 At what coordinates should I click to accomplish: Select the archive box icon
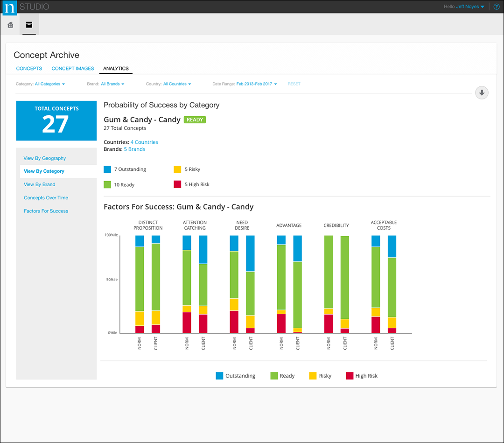coord(29,24)
